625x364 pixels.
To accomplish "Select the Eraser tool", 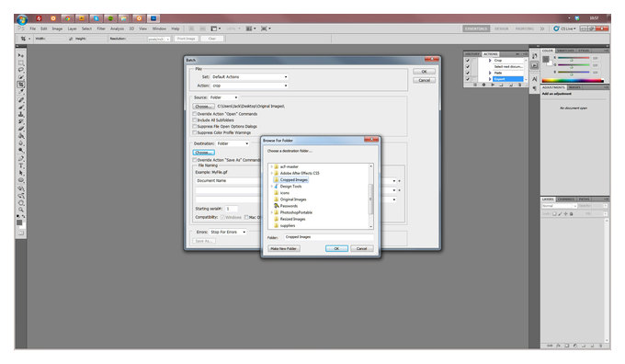I will [x=21, y=129].
